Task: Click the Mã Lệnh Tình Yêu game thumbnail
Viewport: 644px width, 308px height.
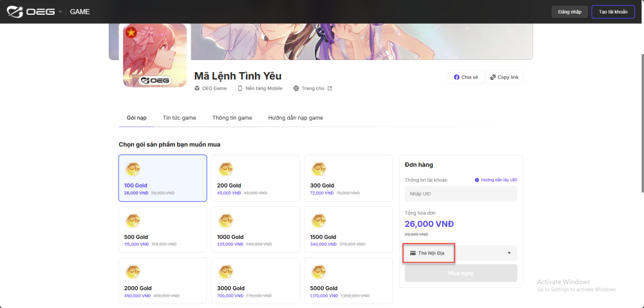Action: coord(155,57)
